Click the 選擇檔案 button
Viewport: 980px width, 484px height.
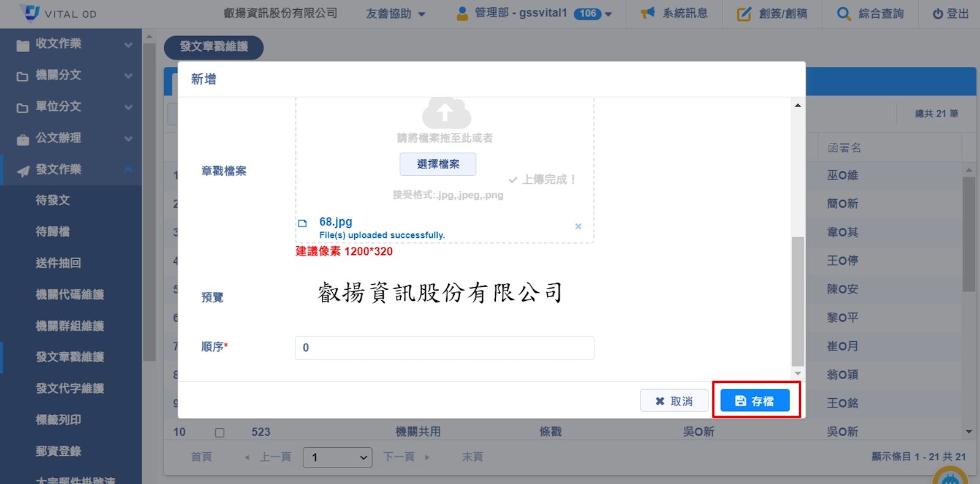point(438,164)
